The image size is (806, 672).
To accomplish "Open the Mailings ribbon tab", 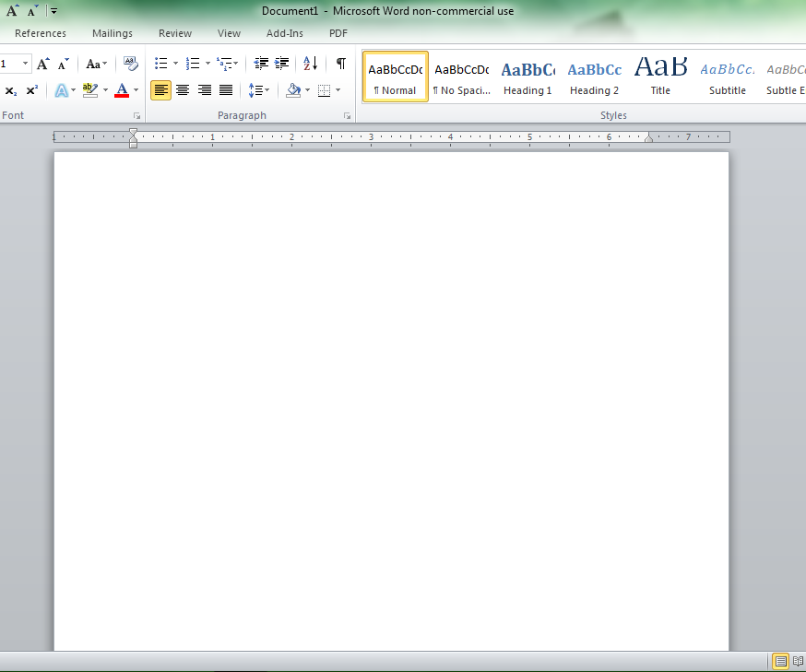I will coord(112,32).
